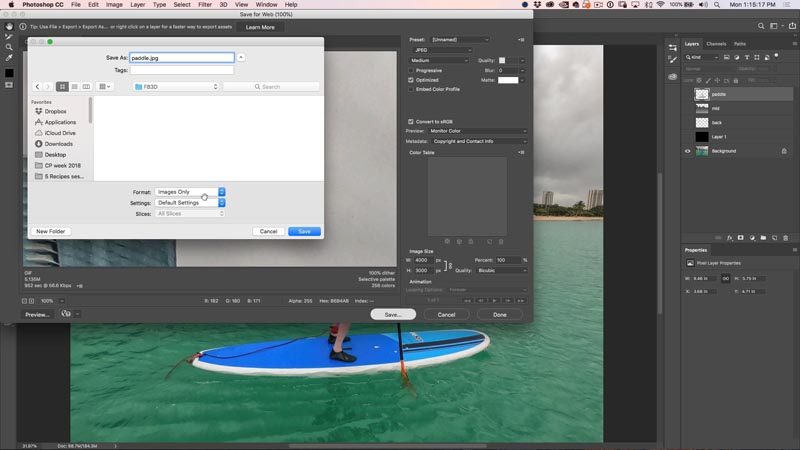Click Save button in Save for Web
The image size is (800, 450).
(393, 315)
